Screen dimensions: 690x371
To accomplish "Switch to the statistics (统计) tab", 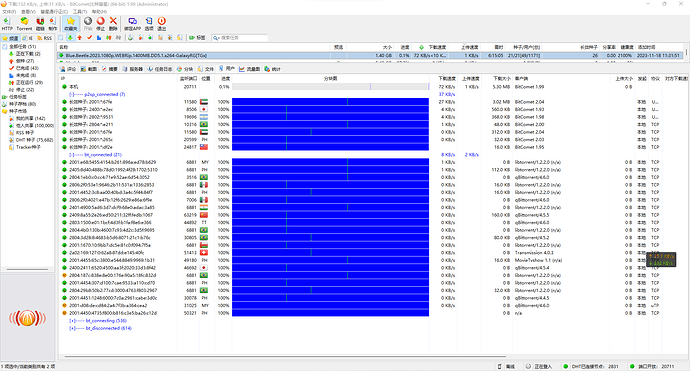I will [273, 69].
